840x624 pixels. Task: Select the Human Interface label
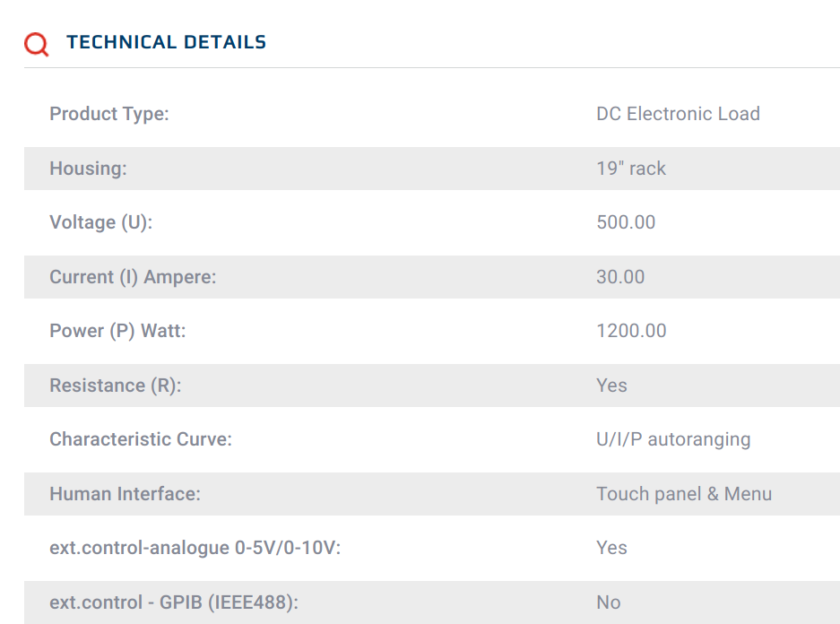tap(126, 494)
